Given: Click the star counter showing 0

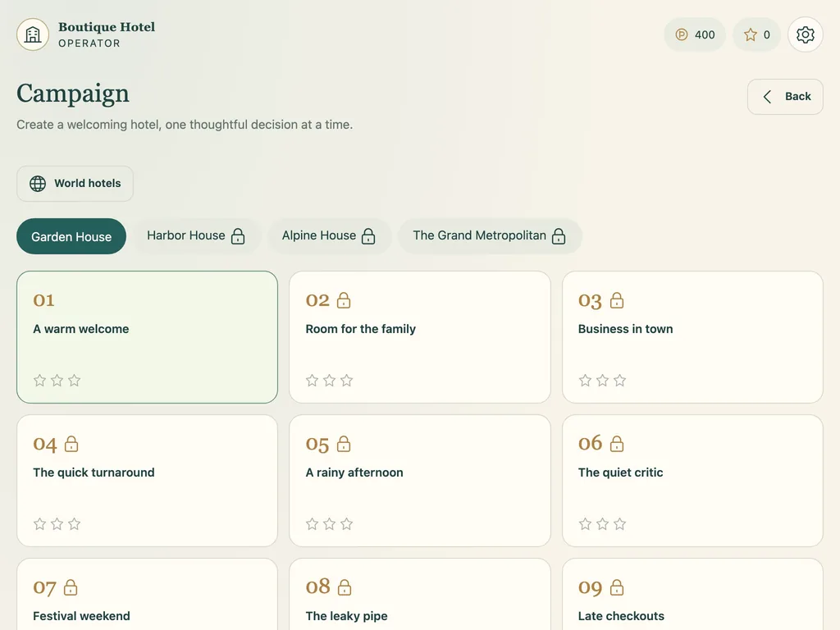Looking at the screenshot, I should (756, 34).
